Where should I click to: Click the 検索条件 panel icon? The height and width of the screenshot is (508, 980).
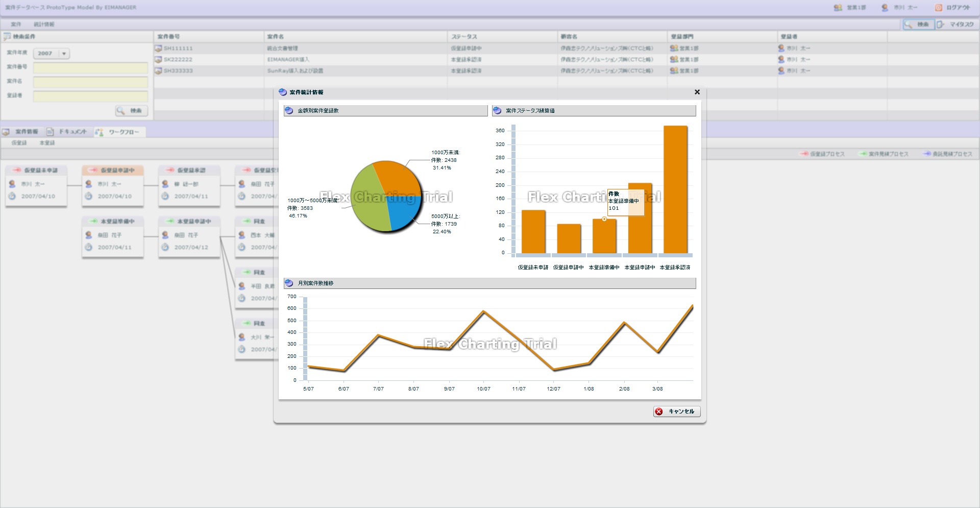(x=7, y=36)
